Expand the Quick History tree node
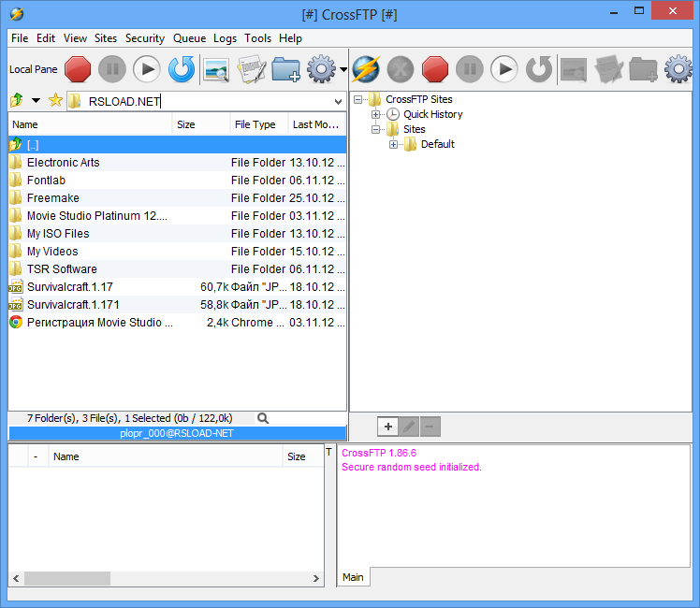The height and width of the screenshot is (608, 700). pos(375,115)
